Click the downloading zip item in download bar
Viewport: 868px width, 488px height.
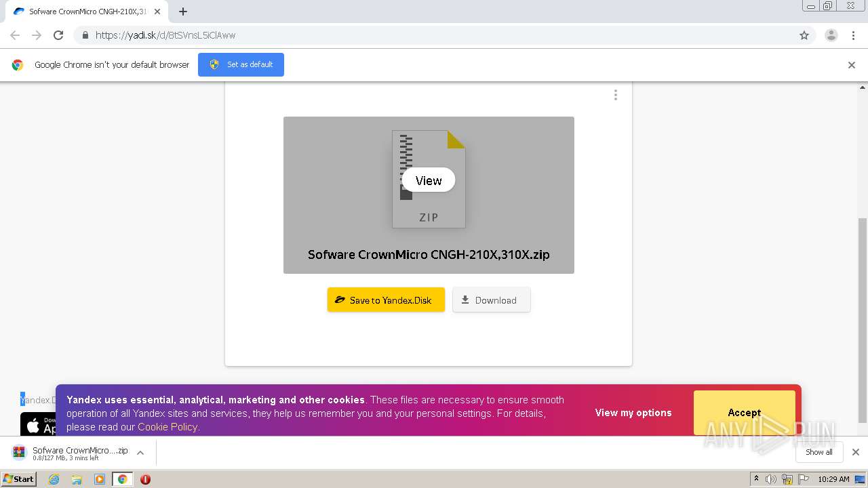pos(70,453)
